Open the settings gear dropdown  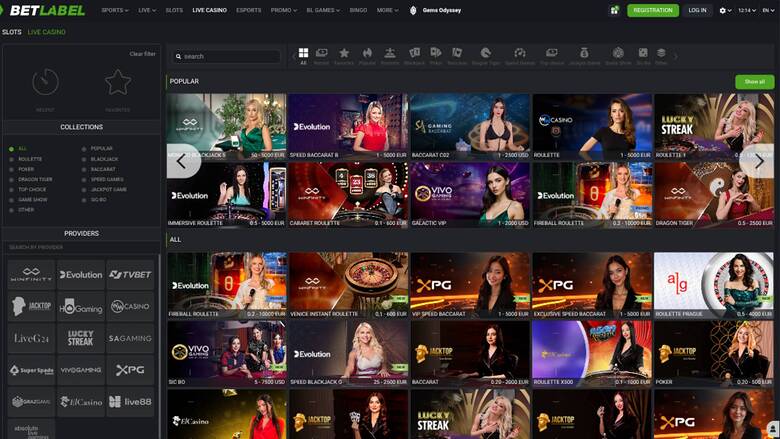tap(725, 10)
